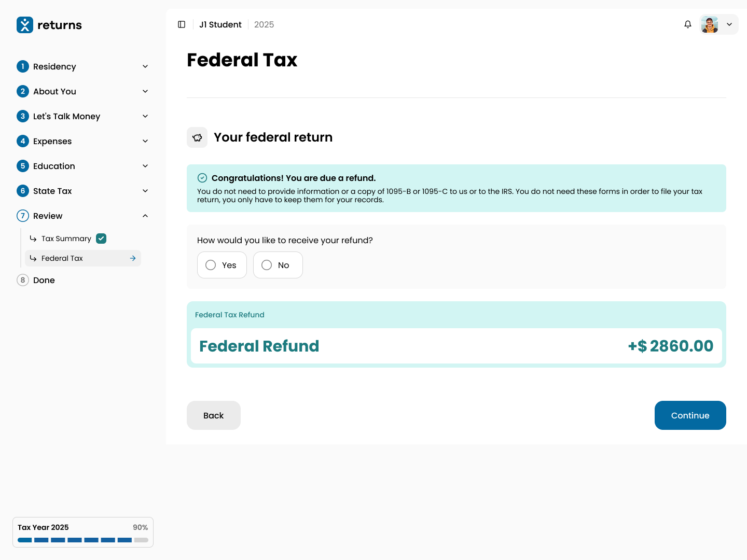Open notifications bell
This screenshot has height=560, width=747.
click(688, 24)
